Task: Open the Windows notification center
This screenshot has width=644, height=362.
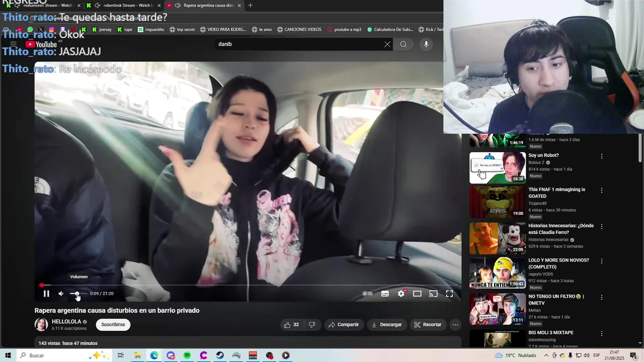Action: pos(634,355)
